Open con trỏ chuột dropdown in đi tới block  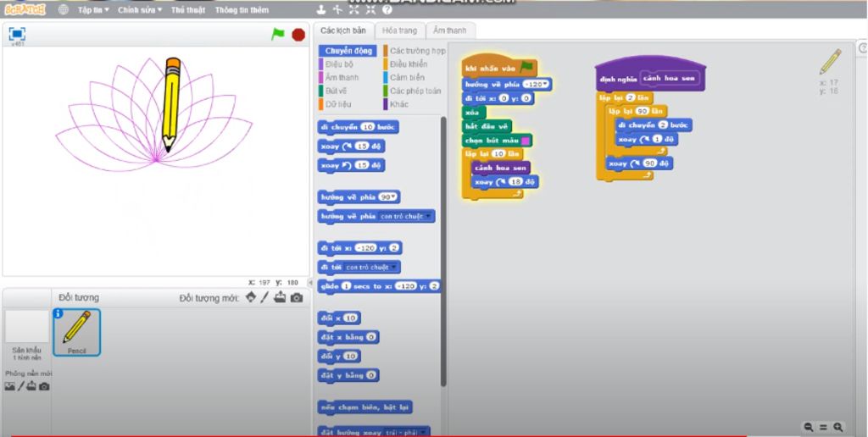(x=393, y=267)
